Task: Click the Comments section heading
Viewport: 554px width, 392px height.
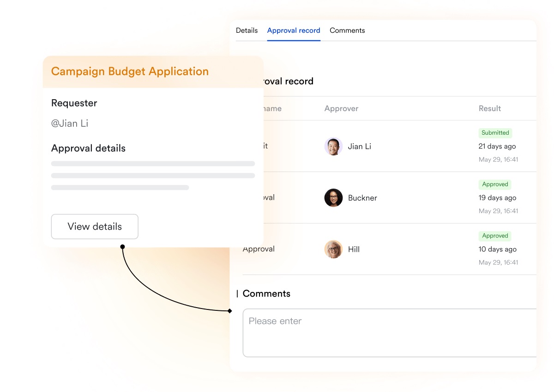Action: [x=266, y=294]
